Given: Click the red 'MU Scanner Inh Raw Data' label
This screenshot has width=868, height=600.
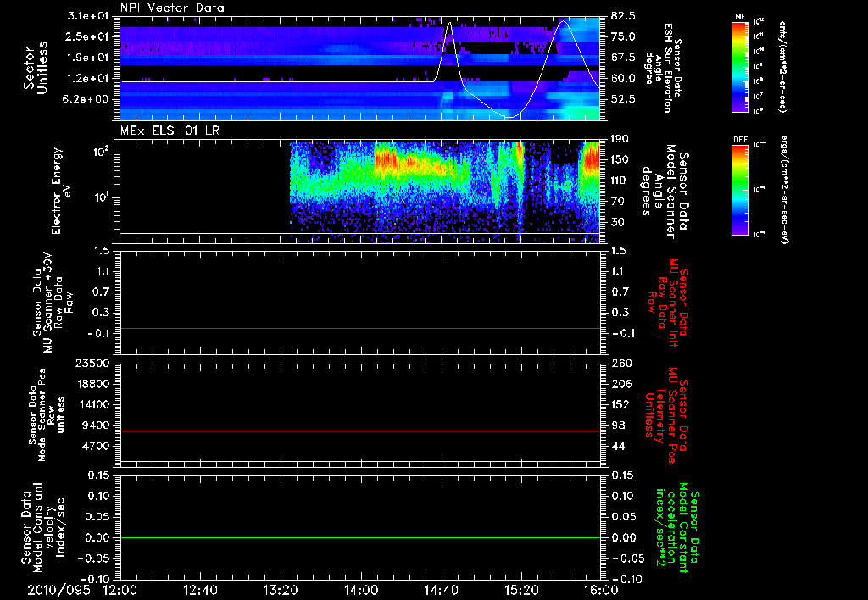Looking at the screenshot, I should (668, 303).
